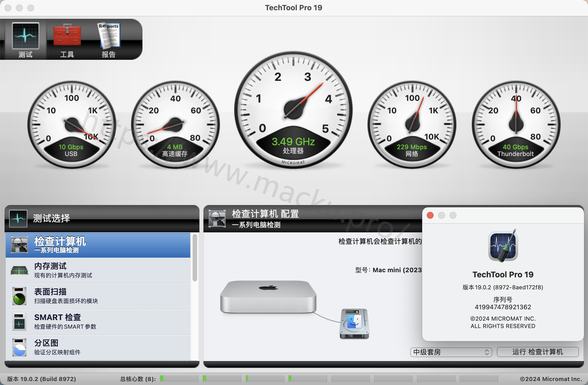Image resolution: width=588 pixels, height=385 pixels.
Task: Click the USB 10 Gbps gauge
Action: 72,124
